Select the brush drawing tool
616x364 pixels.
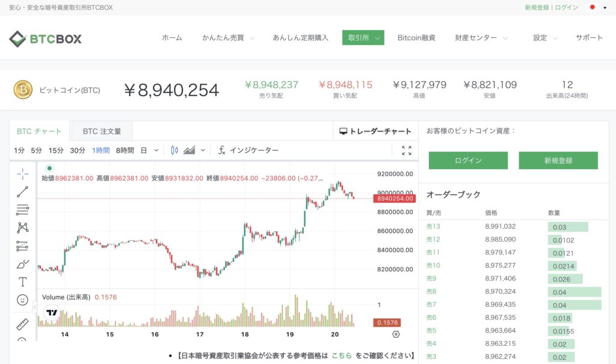pyautogui.click(x=22, y=264)
